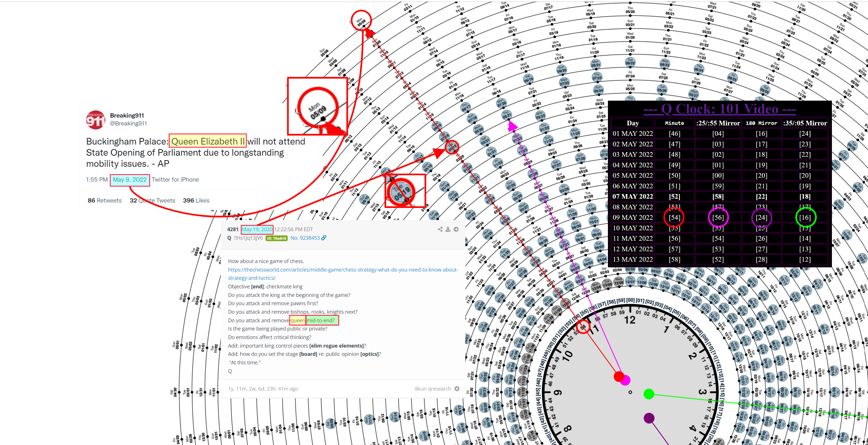This screenshot has width=868, height=445.
Task: Click the green dot on the clock hand
Action: coord(649,394)
